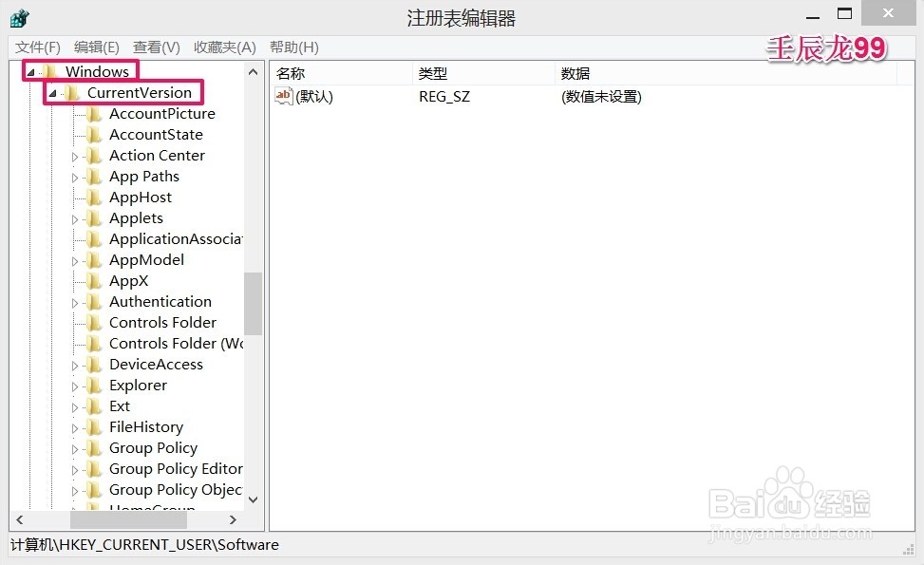
Task: Click the DeviceAccess folder icon
Action: (96, 364)
